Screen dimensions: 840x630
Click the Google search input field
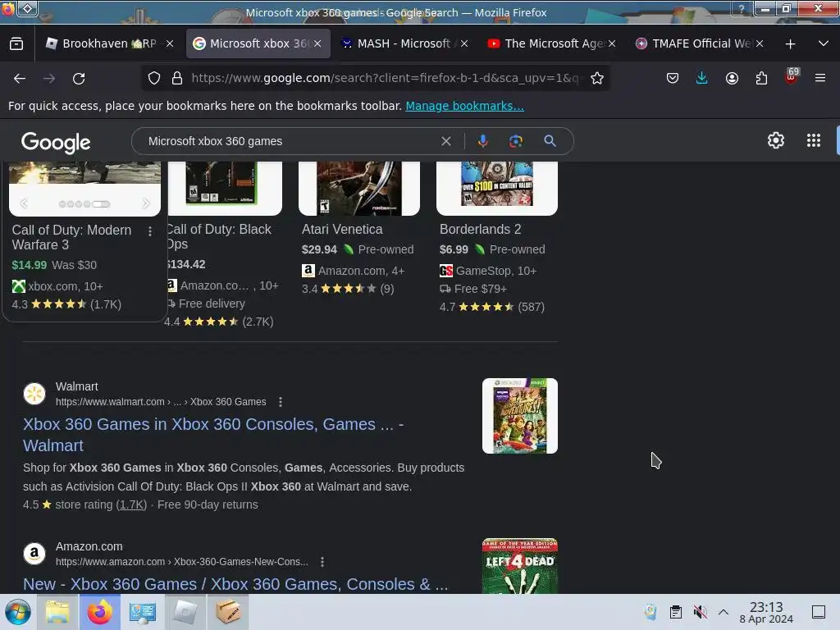pos(290,141)
